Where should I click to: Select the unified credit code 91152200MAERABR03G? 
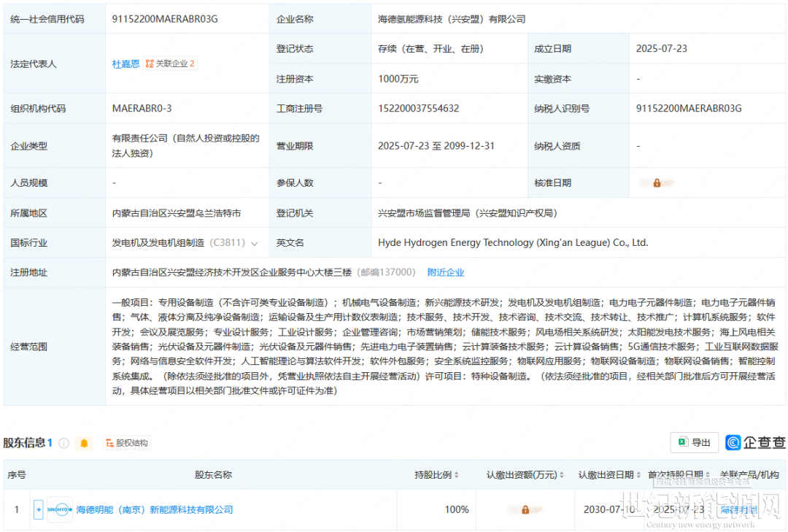tap(165, 19)
